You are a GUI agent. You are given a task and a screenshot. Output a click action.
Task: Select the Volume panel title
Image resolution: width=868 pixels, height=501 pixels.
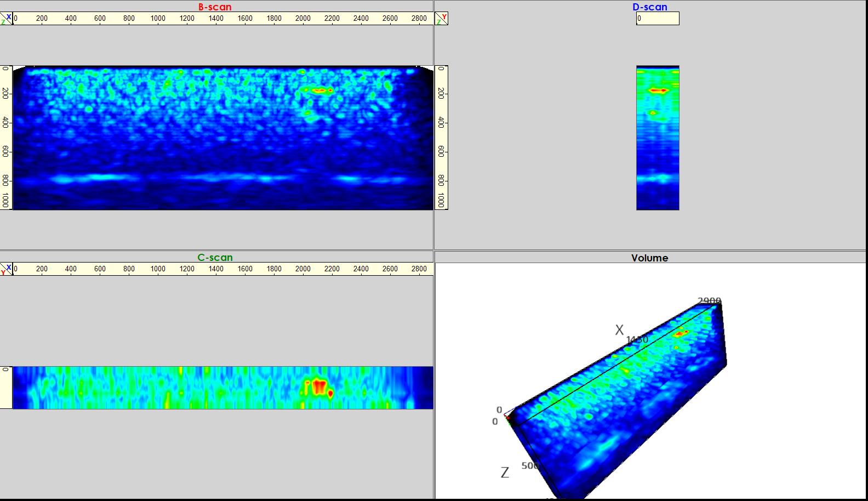click(649, 258)
